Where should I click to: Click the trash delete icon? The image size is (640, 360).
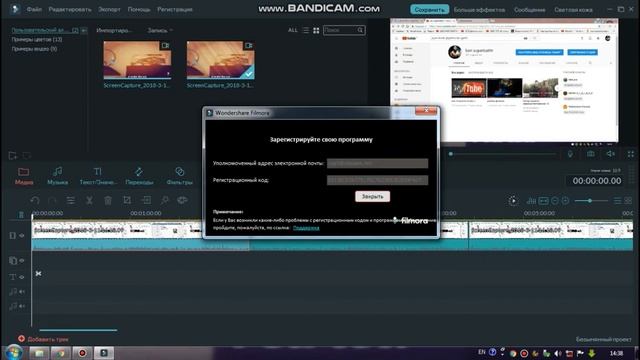(x=108, y=200)
